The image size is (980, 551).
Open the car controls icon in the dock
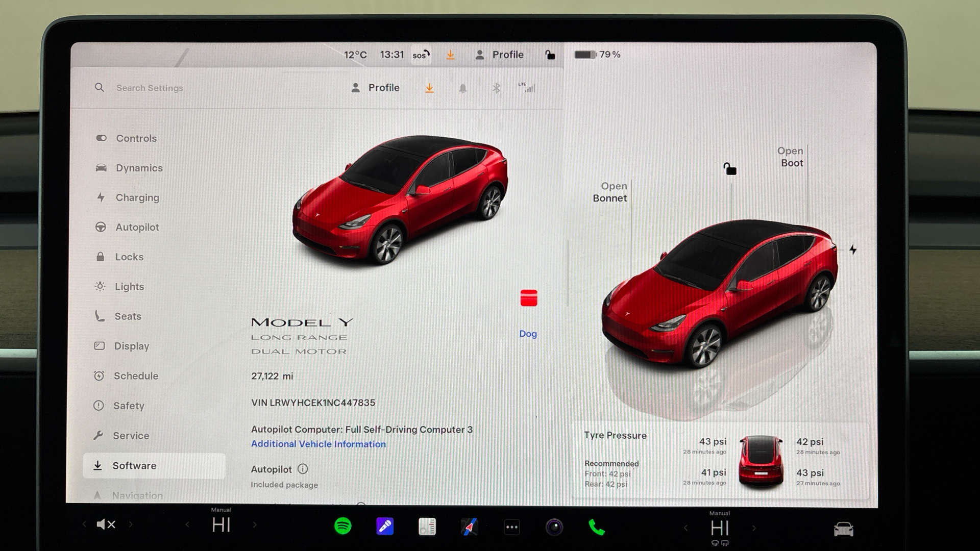[x=843, y=529]
